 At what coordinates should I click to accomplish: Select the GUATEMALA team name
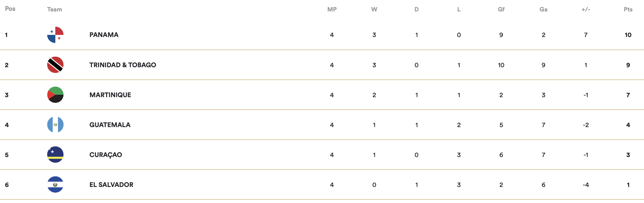tap(110, 125)
